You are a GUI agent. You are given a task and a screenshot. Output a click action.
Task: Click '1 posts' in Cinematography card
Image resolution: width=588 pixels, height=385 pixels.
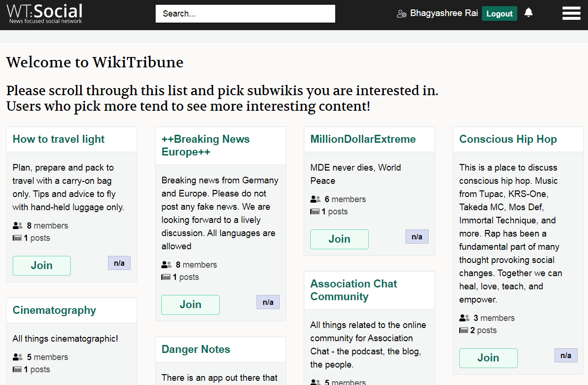pos(37,369)
